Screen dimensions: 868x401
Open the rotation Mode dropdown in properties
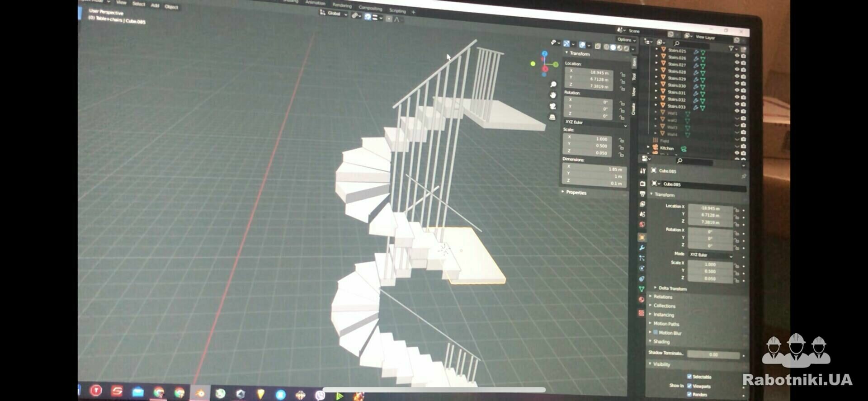click(711, 255)
